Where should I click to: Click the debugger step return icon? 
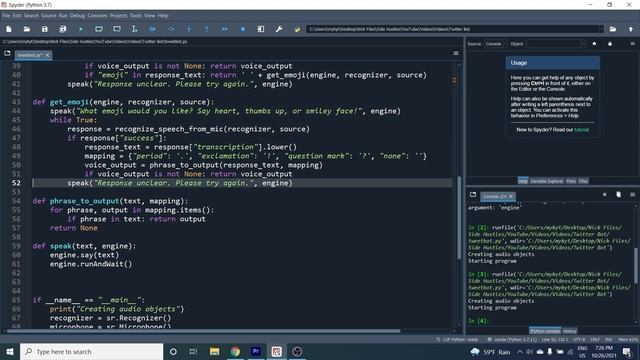click(207, 29)
